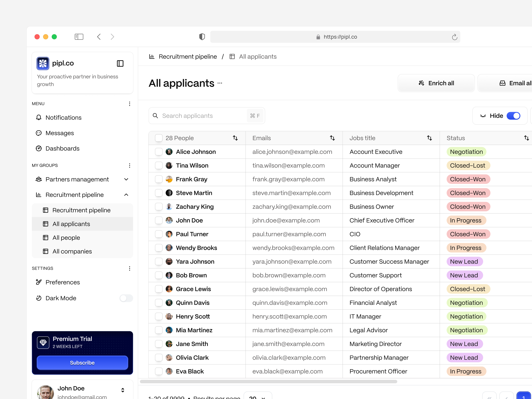Toggle Dark Mode on

coord(126,298)
